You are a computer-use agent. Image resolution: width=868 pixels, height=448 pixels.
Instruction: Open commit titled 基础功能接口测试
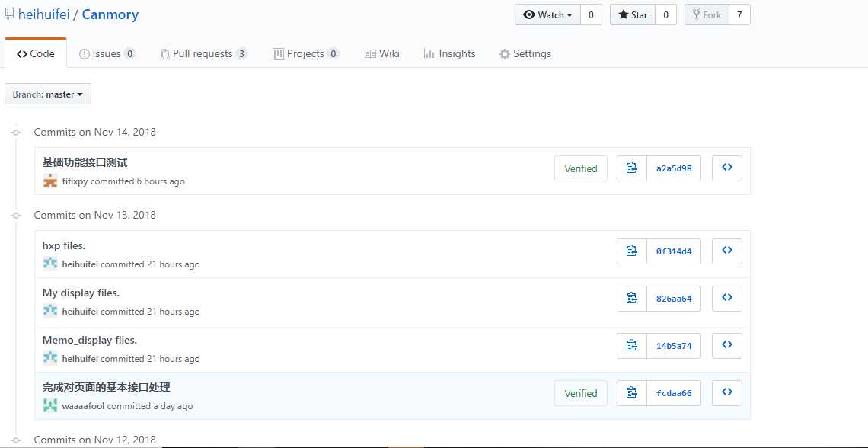[x=85, y=162]
